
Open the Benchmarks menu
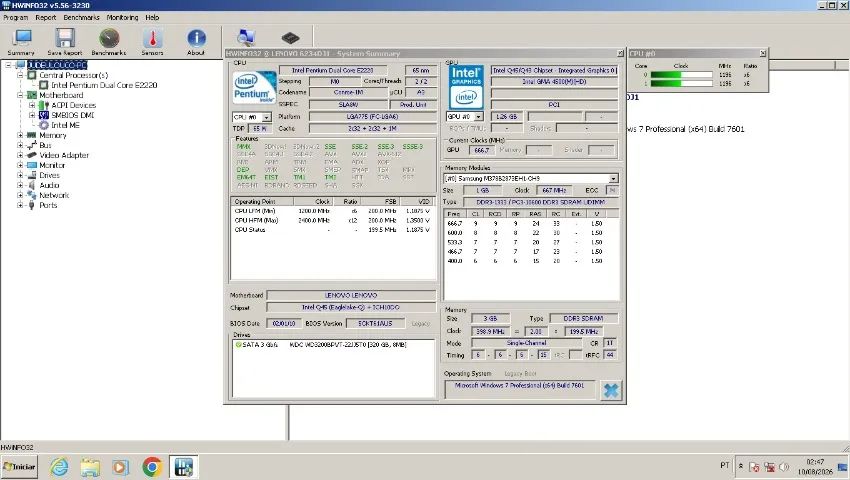pyautogui.click(x=81, y=17)
